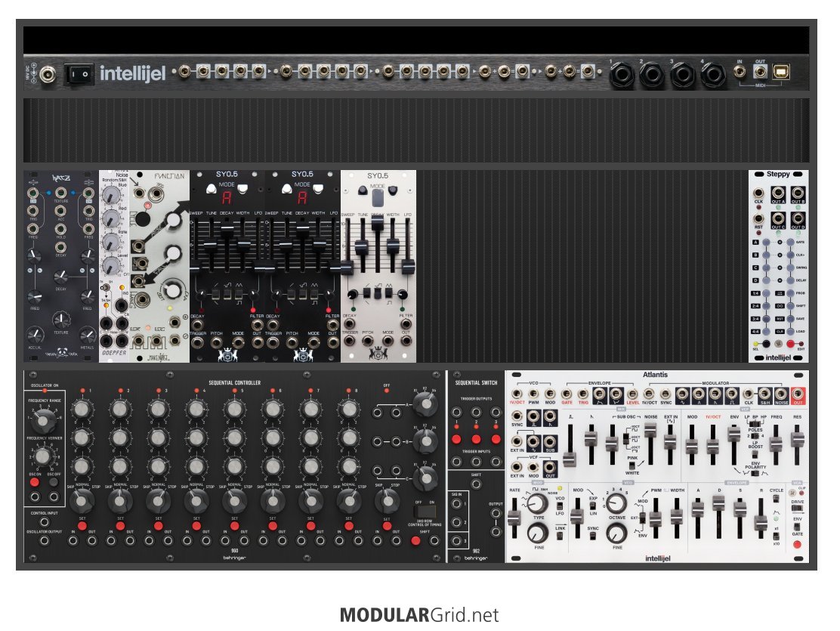Click the Atlantis OCTAVE knob
840x631 pixels.
pyautogui.click(x=616, y=504)
